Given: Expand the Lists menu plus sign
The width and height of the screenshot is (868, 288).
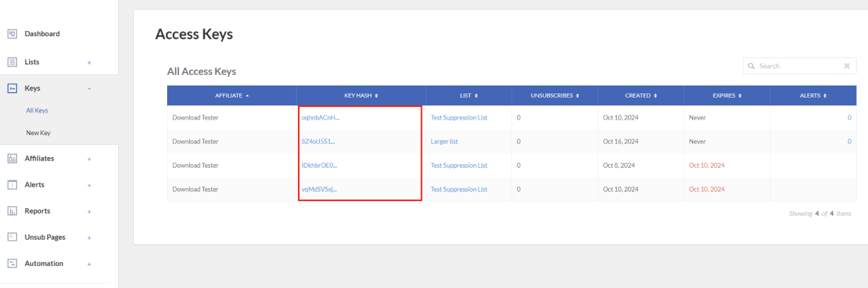Looking at the screenshot, I should click(x=89, y=63).
